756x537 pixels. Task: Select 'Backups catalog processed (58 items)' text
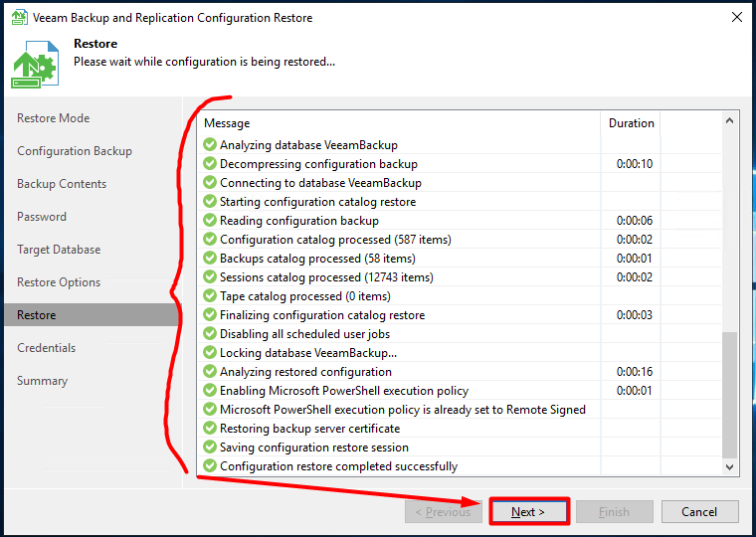point(317,259)
